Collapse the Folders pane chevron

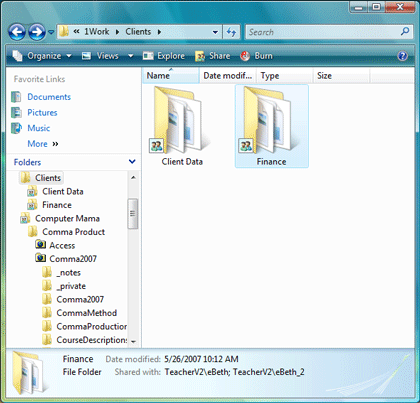click(x=132, y=162)
